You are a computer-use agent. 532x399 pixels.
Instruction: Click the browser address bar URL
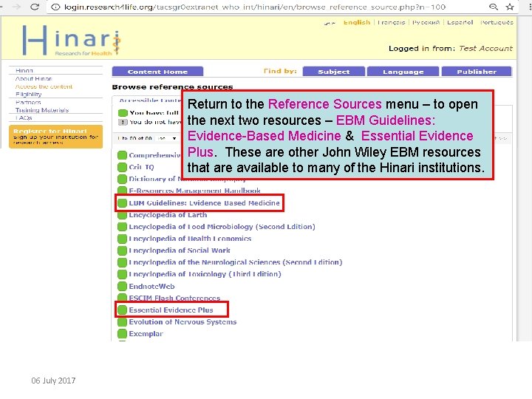(254, 7)
